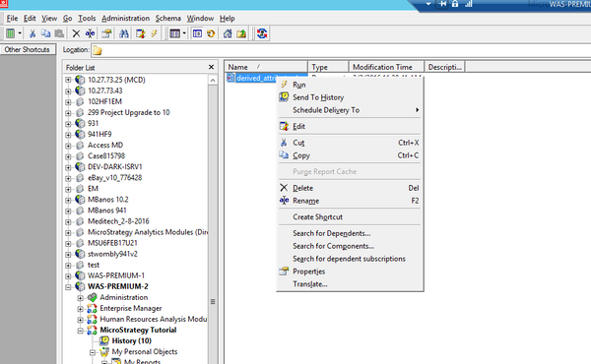
Task: Open the Tools menu
Action: 87,18
